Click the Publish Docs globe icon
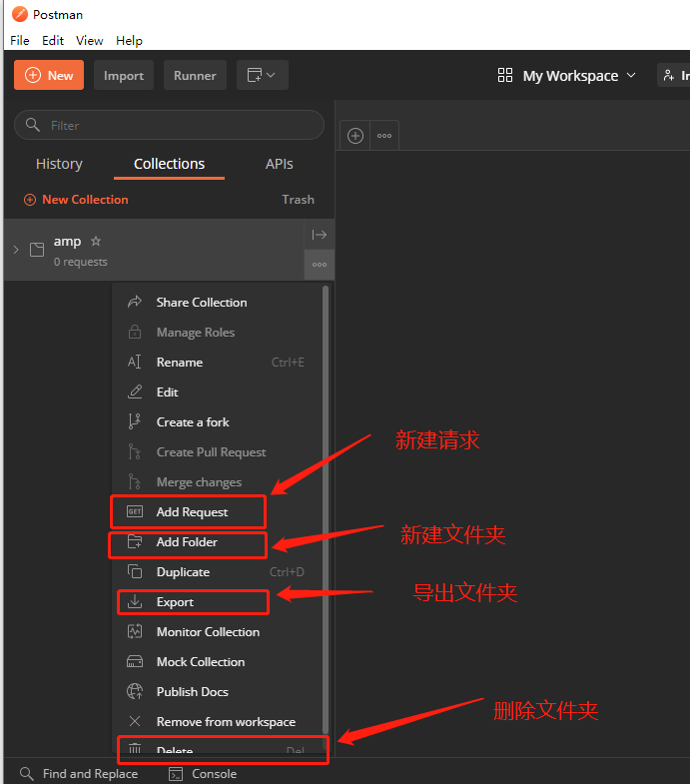Image resolution: width=690 pixels, height=784 pixels. coord(135,691)
